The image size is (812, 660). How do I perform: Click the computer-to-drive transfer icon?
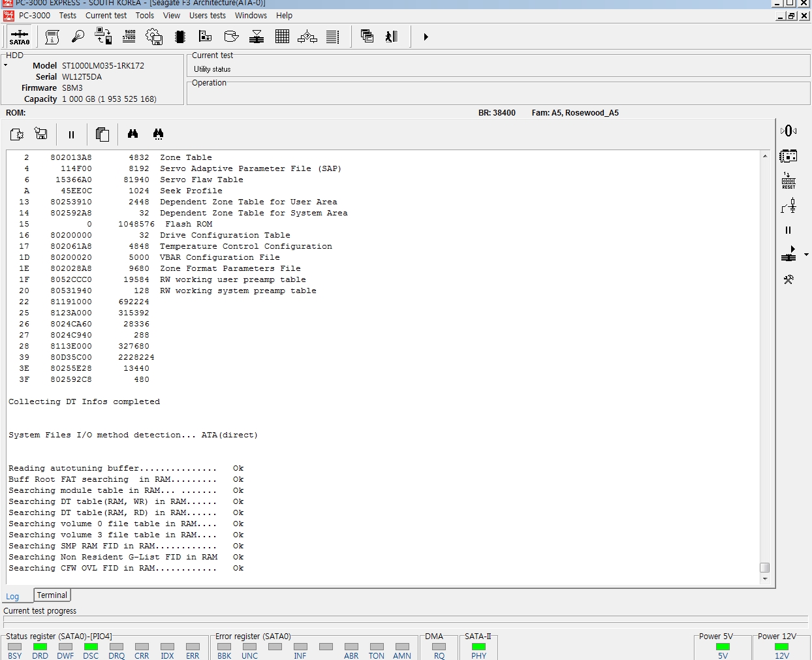tap(103, 37)
